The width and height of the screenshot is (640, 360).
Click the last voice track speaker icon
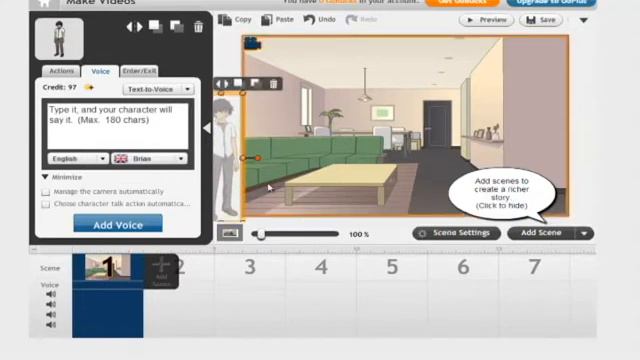pos(51,325)
